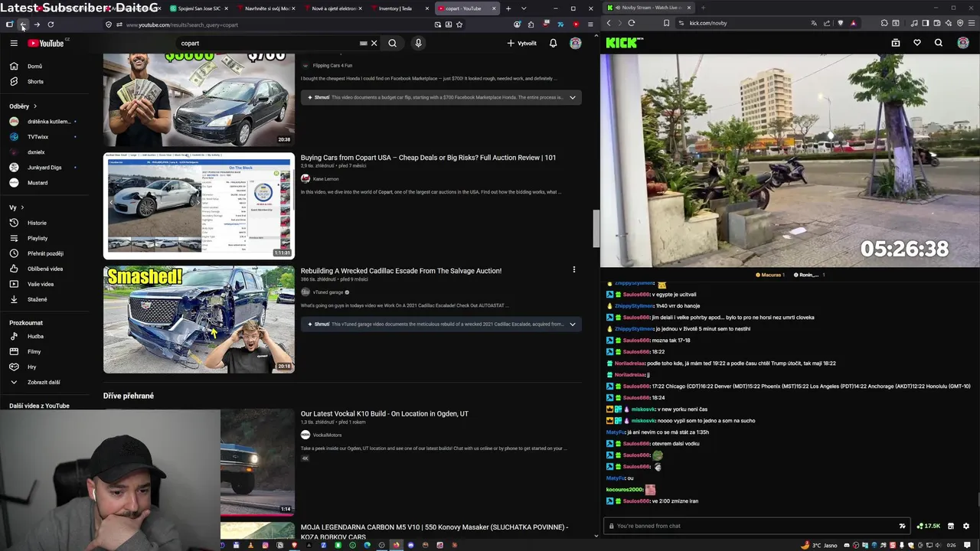Image resolution: width=980 pixels, height=551 pixels.
Task: Open Shorts in YouTube sidebar
Action: pos(44,81)
